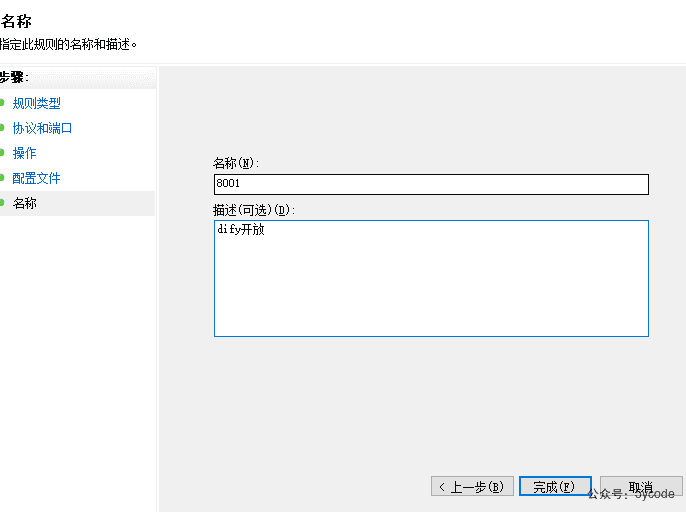Go back with the 上一步(B) button

pos(472,486)
